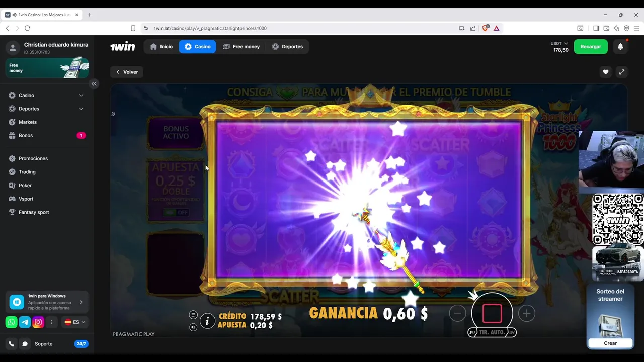Click the 24/7 support badge

pyautogui.click(x=81, y=344)
